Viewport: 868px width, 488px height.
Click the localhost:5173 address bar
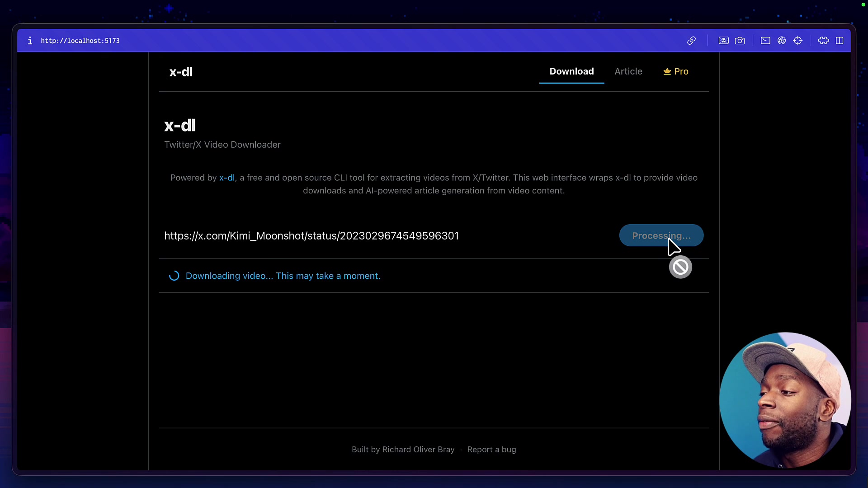[x=80, y=40]
